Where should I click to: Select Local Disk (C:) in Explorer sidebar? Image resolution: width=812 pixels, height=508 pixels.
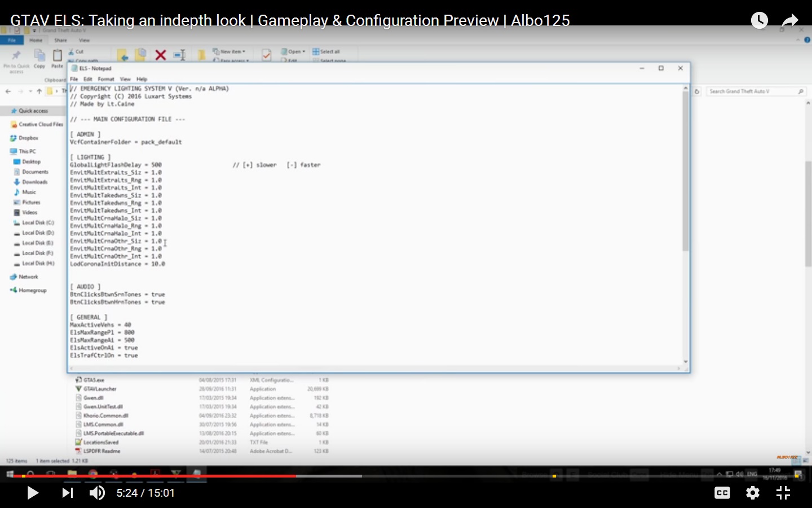[x=34, y=222]
